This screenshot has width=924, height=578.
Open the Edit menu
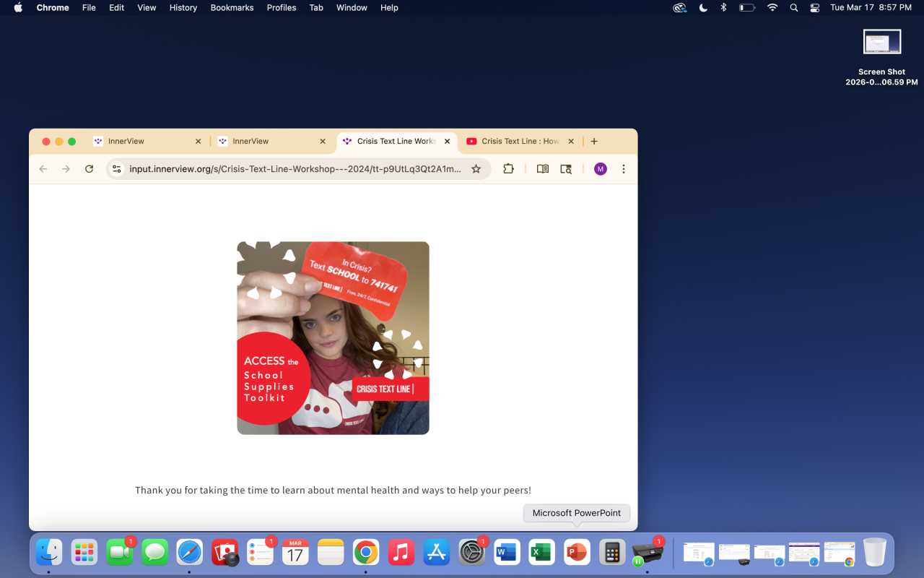pos(116,8)
